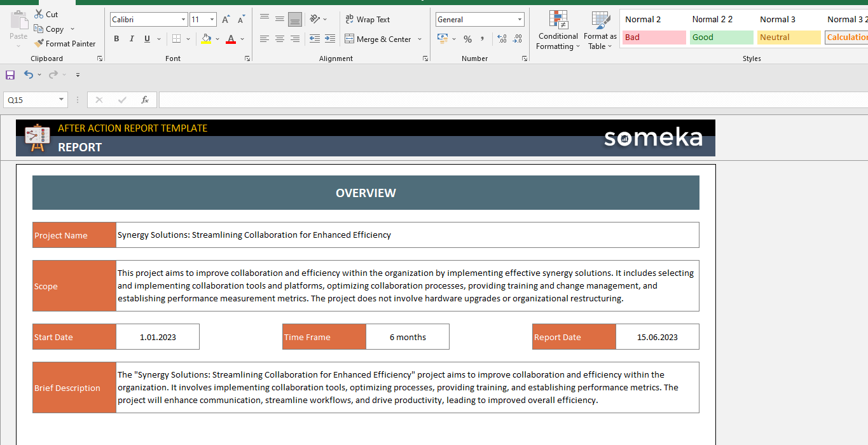Click the Bottom Align icon
Screen dimensions: 868x445
tap(295, 19)
